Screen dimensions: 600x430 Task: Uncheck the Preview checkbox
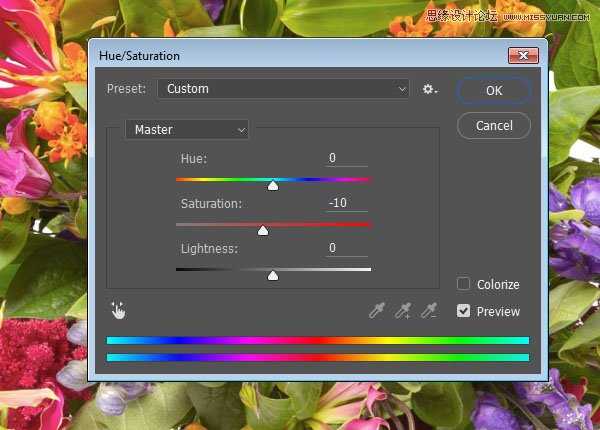[463, 311]
